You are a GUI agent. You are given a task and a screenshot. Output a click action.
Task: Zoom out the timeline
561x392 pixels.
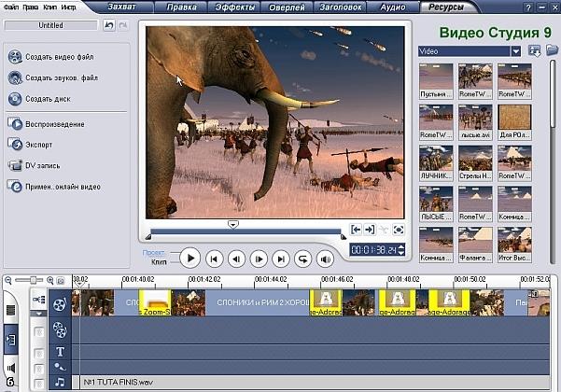pyautogui.click(x=8, y=280)
